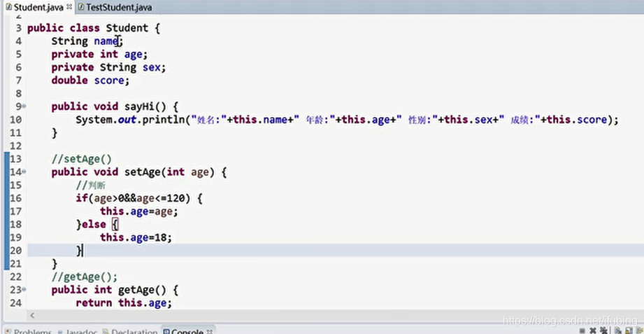The image size is (644, 334).
Task: Click the 'private String sex;' declaration
Action: coord(108,67)
